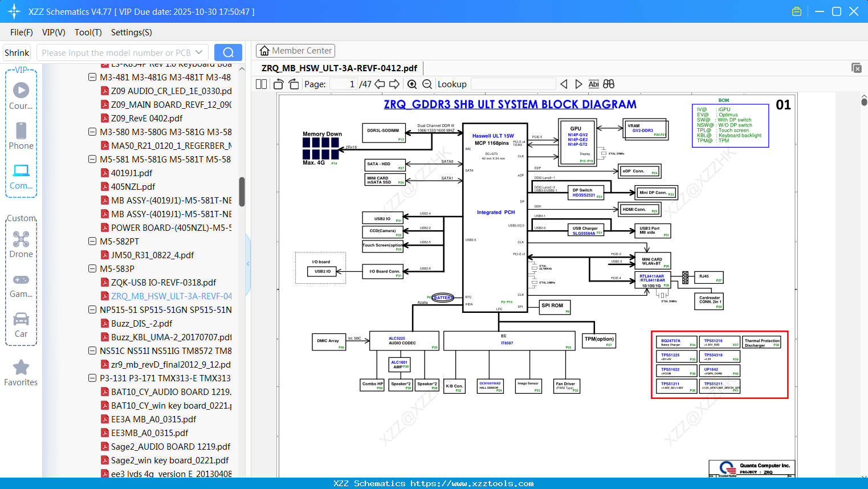Screen dimensions: 868x489
Task: Collapse the M5-583P tree node
Action: [x=92, y=268]
